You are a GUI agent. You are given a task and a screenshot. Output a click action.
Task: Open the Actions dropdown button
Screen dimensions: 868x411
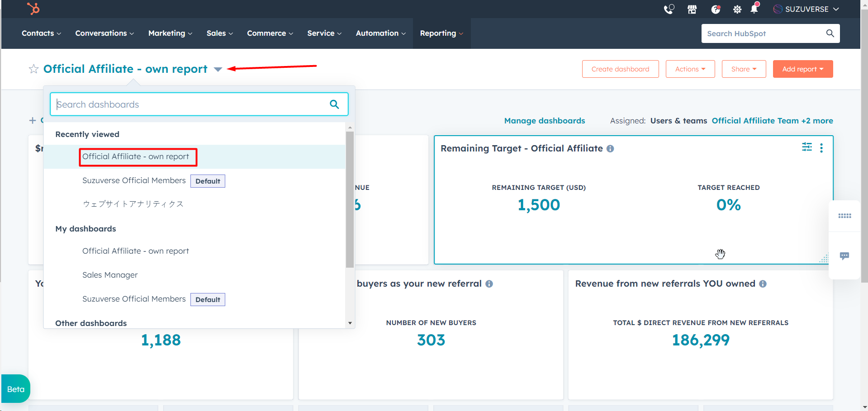[690, 69]
